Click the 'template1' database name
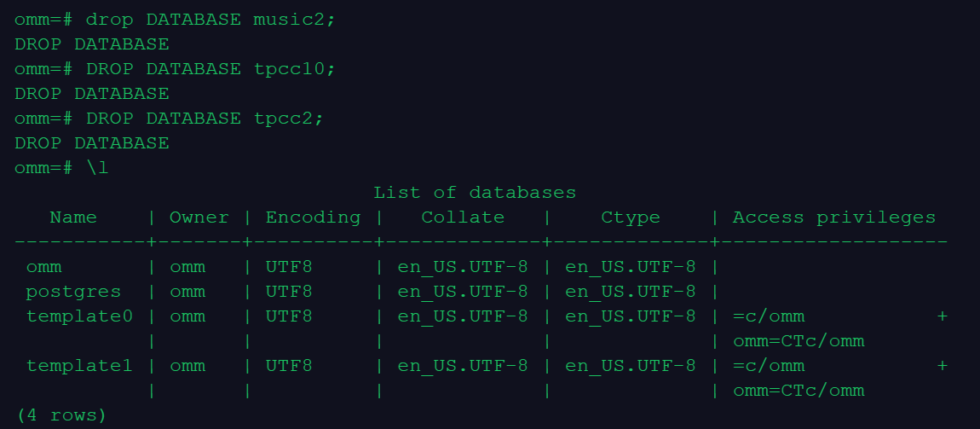The width and height of the screenshot is (980, 429). tap(79, 366)
